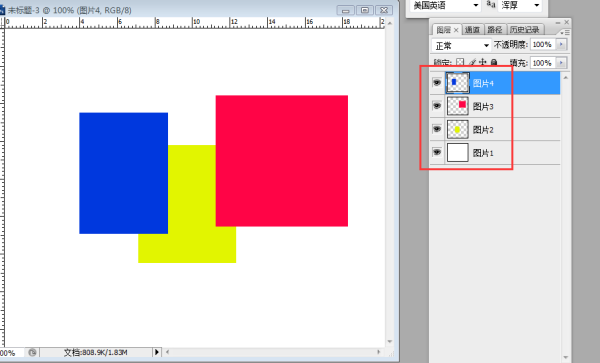Collapse the Layers panel with the minimize icon
Viewport: 600px width, 363px height.
(558, 23)
